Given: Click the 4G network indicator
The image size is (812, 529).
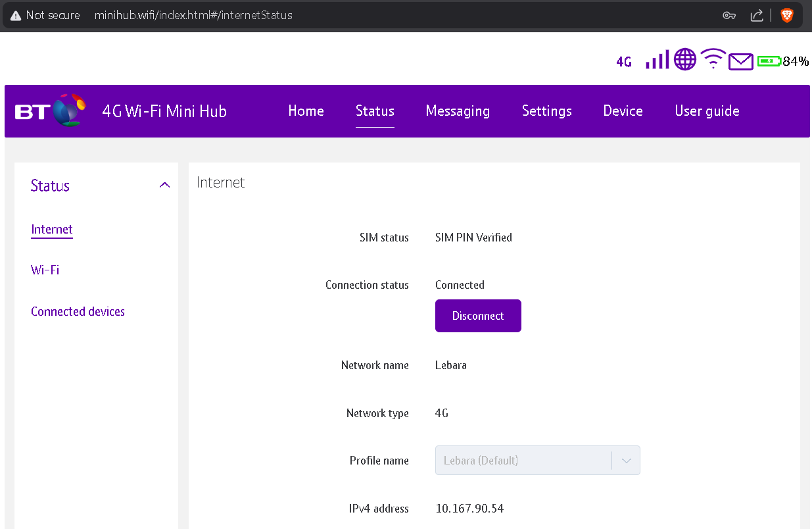Looking at the screenshot, I should [624, 62].
